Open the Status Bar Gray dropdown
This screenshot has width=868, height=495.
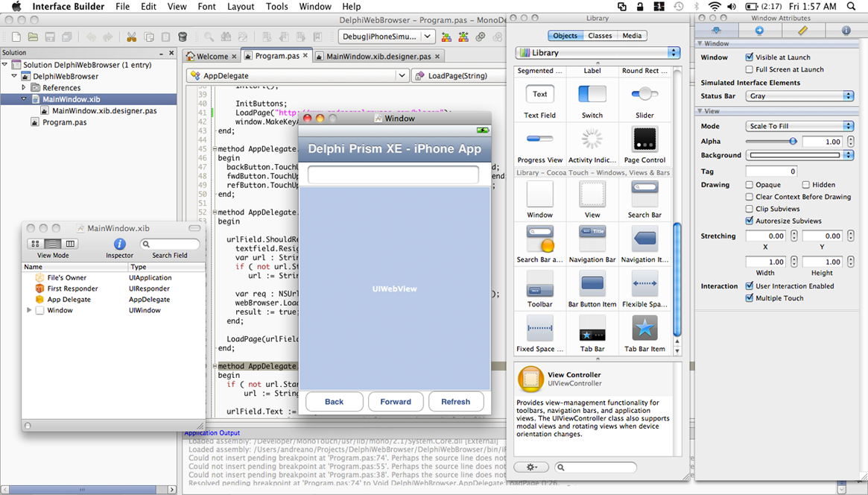(x=799, y=96)
